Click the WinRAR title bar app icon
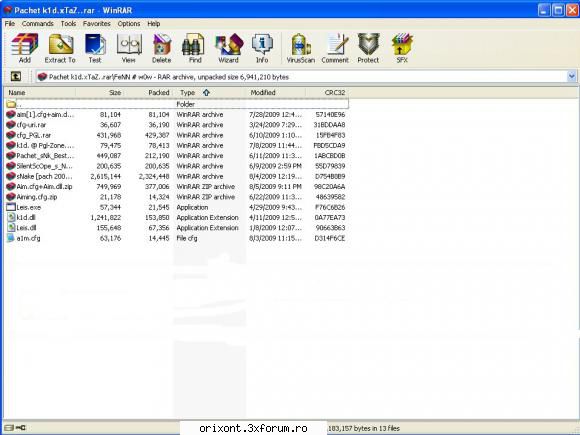Screen dimensions: 580x435 (8, 10)
